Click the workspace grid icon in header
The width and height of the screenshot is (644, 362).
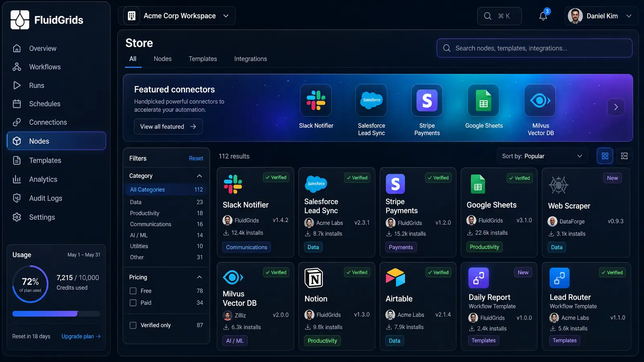click(x=132, y=16)
